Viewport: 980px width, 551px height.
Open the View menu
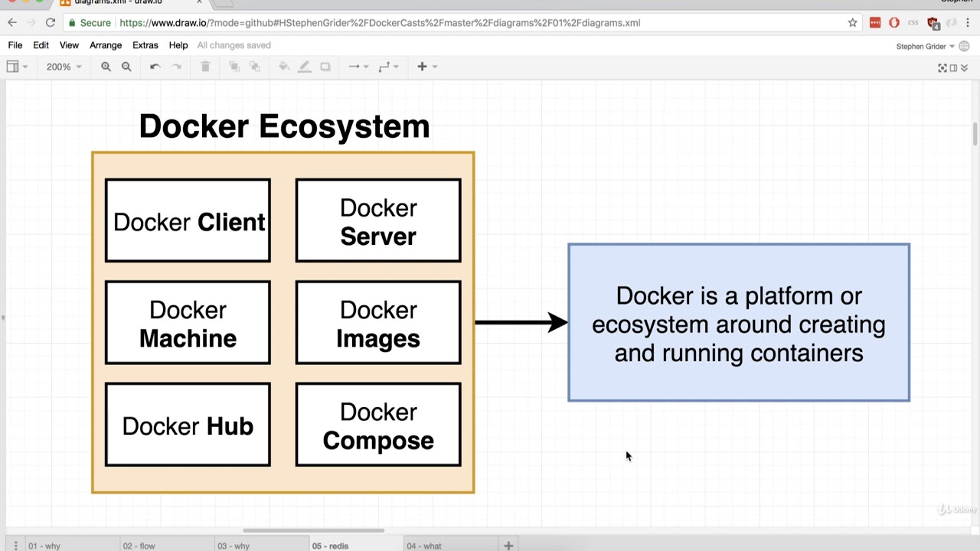(69, 45)
